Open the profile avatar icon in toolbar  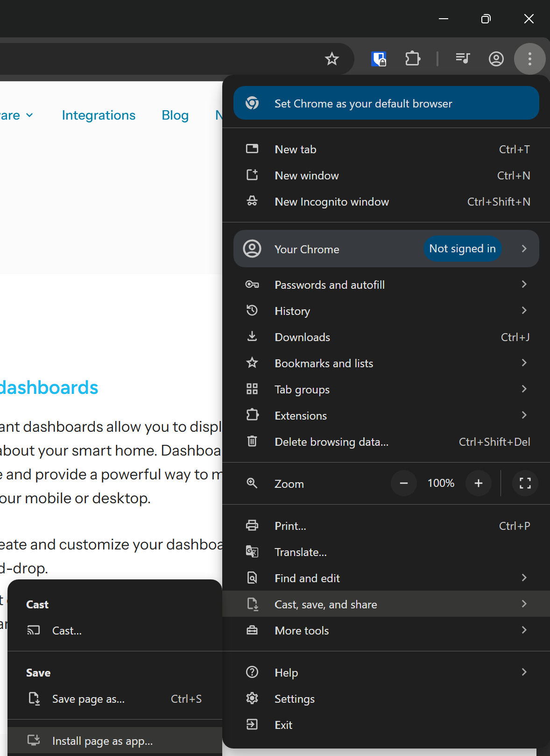pos(496,59)
